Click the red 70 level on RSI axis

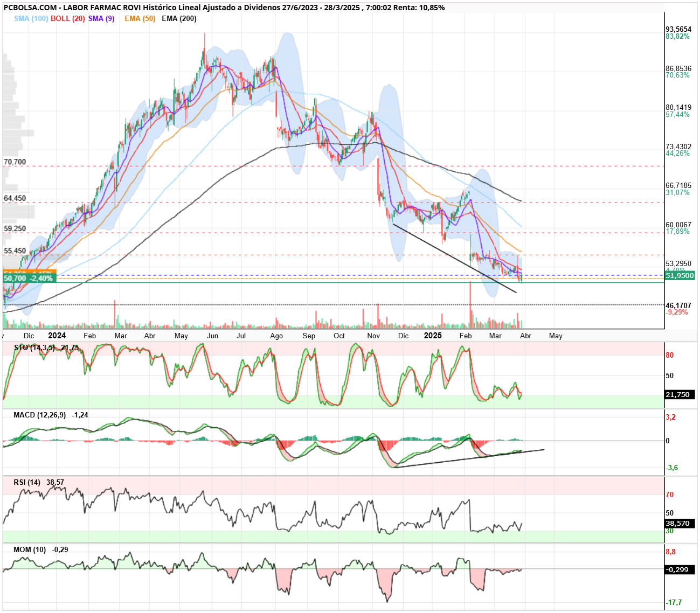point(670,494)
